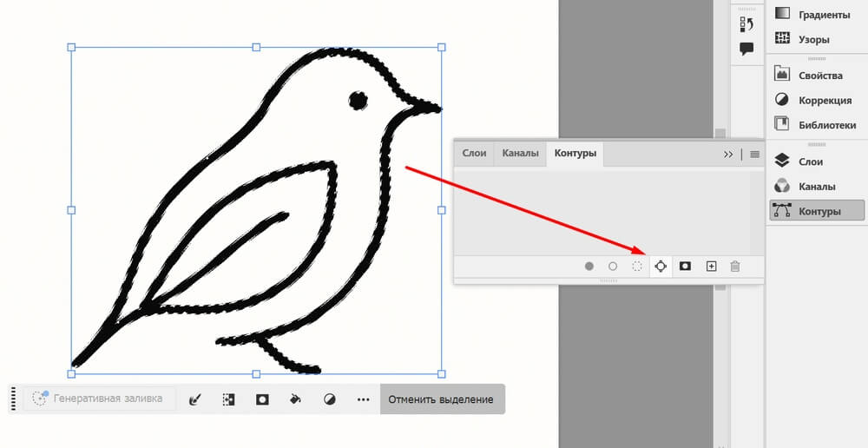
Task: Switch to the Каналы tab
Action: pyautogui.click(x=520, y=154)
